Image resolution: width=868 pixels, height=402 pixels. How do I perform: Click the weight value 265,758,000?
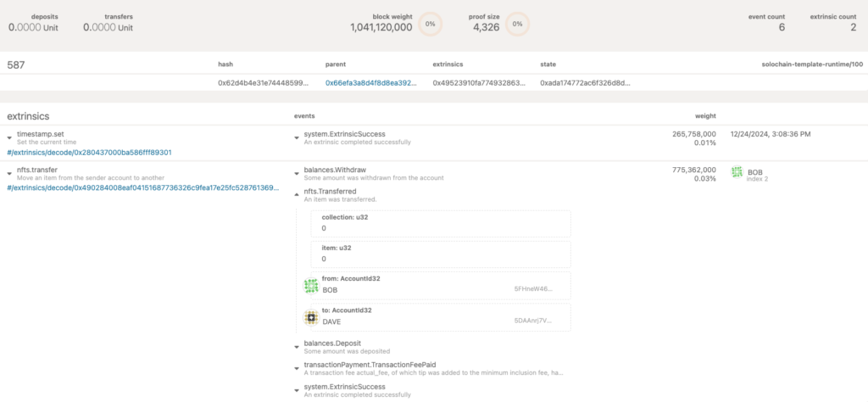tap(694, 134)
